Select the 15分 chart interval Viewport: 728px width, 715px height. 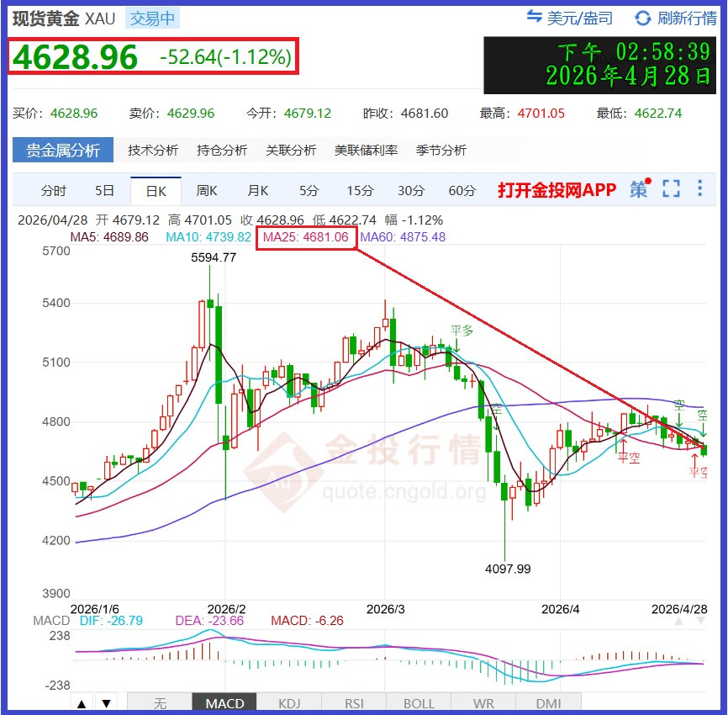[360, 190]
